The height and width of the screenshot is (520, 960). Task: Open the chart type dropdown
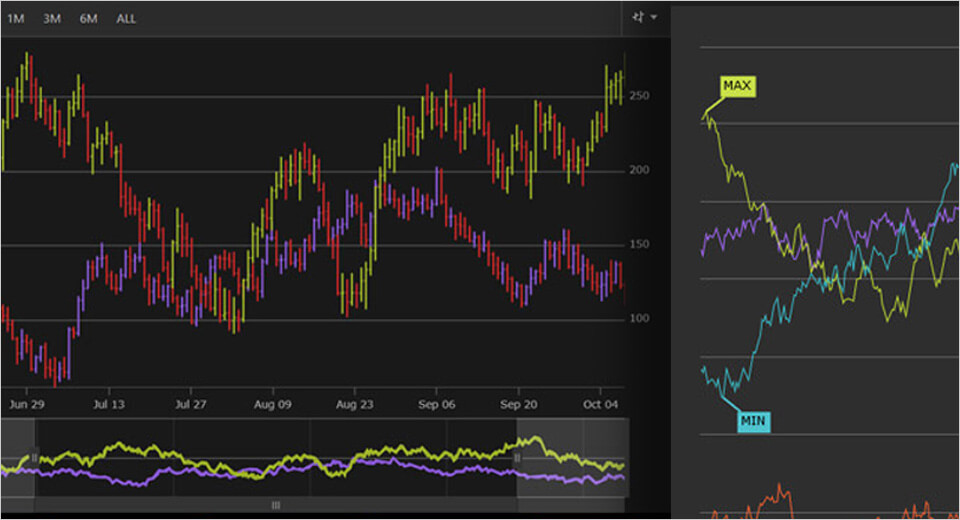tap(654, 17)
